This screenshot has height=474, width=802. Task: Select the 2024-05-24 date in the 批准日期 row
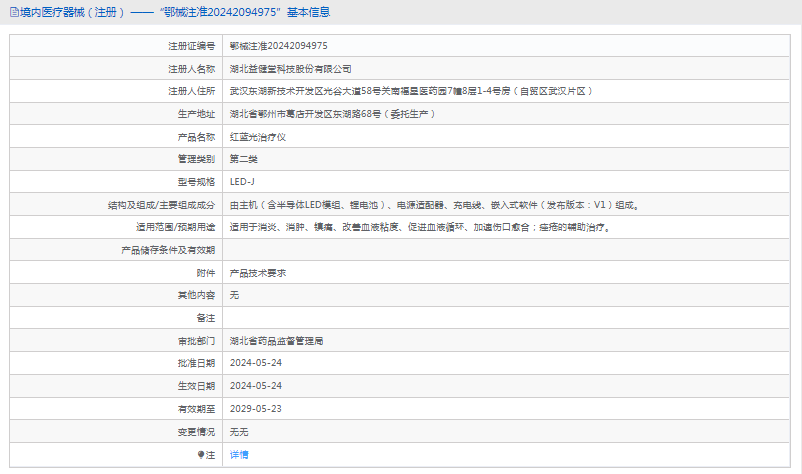(x=256, y=363)
